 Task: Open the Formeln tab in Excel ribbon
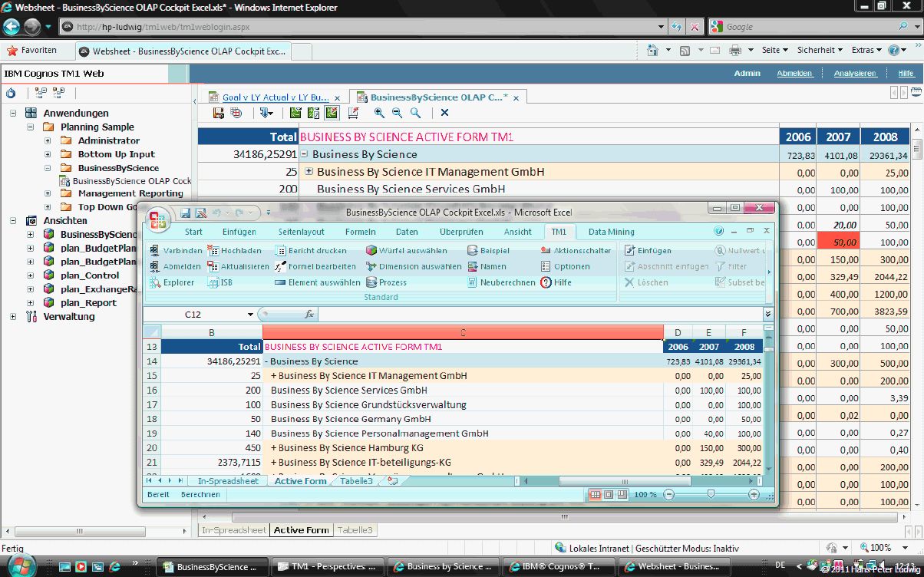coord(361,232)
